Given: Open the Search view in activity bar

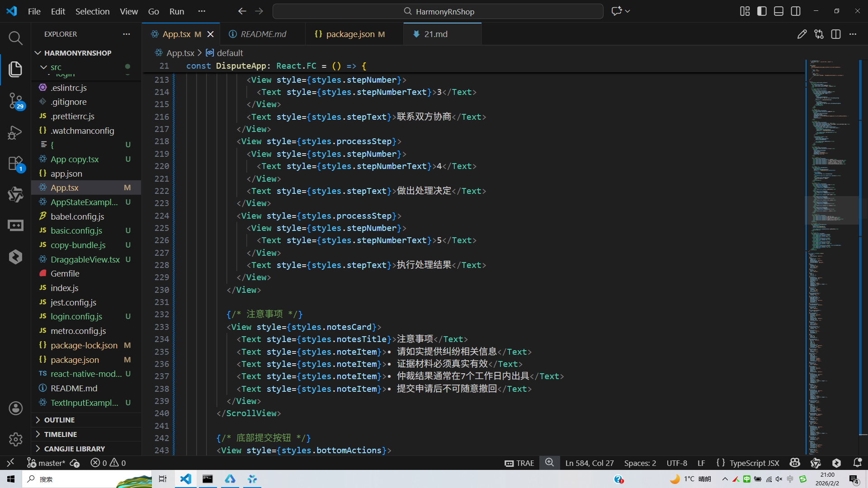Looking at the screenshot, I should point(15,38).
